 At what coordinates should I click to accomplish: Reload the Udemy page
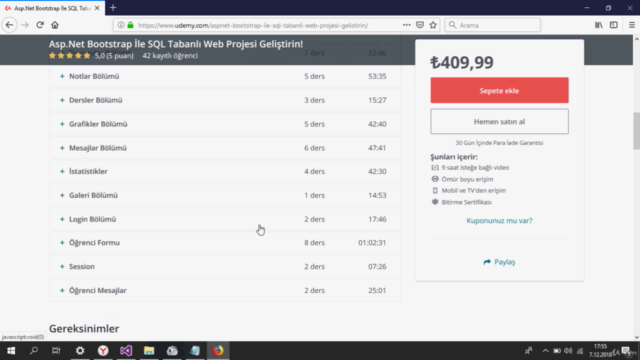pyautogui.click(x=40, y=25)
